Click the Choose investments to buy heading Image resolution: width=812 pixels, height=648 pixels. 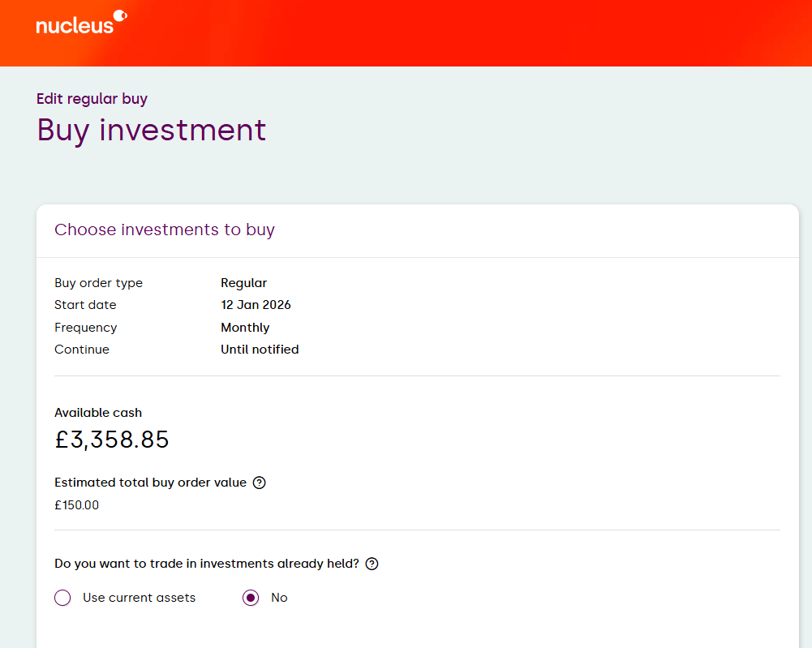(x=165, y=230)
